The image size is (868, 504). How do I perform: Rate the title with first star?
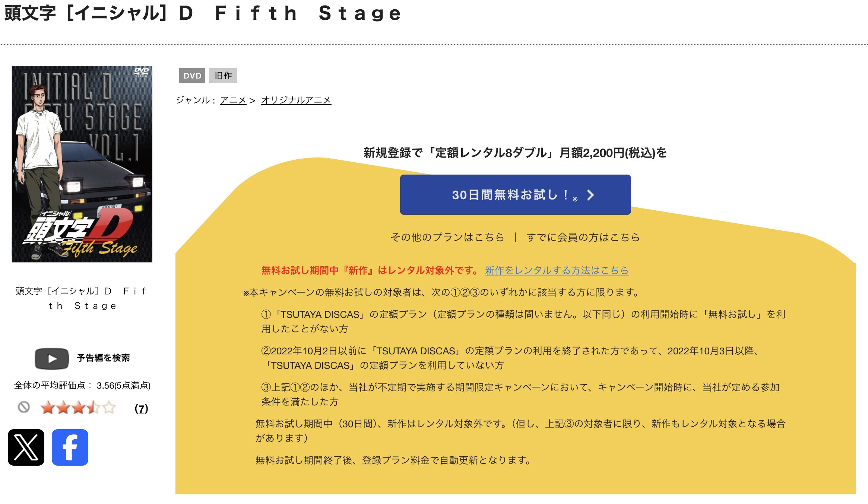[x=48, y=408]
